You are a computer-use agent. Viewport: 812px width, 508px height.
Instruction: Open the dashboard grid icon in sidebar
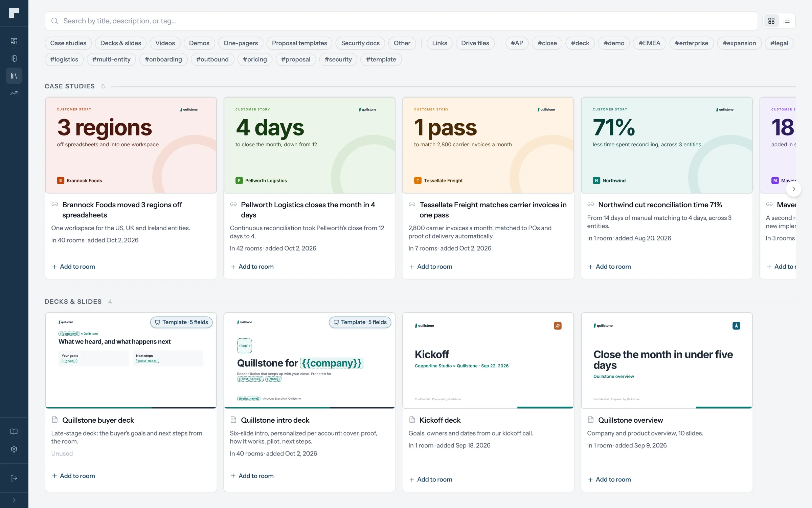click(14, 41)
